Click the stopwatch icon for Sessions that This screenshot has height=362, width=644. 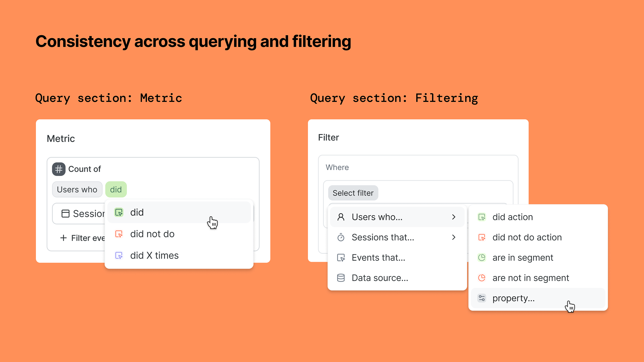(341, 237)
